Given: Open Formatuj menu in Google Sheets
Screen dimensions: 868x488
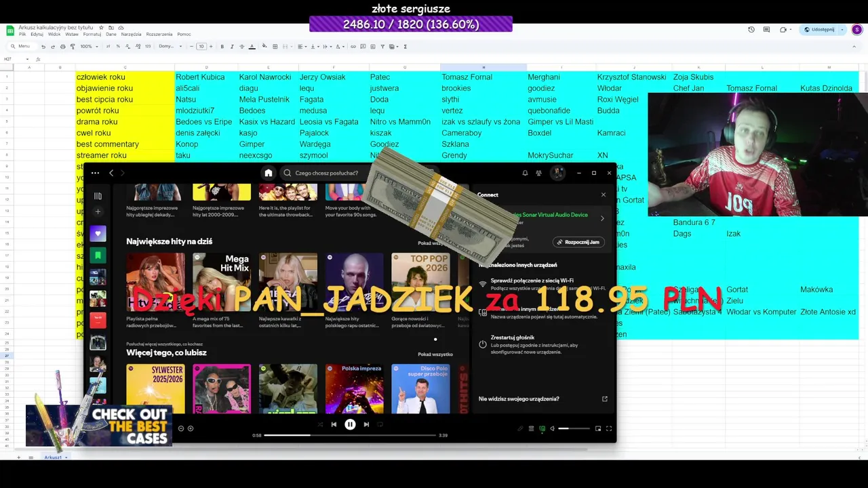Looking at the screenshot, I should coord(92,34).
